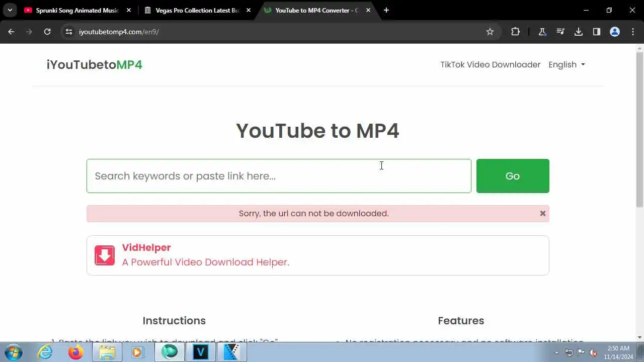Image resolution: width=644 pixels, height=362 pixels.
Task: Close the Vegas Pro Collection tab
Action: [249, 10]
